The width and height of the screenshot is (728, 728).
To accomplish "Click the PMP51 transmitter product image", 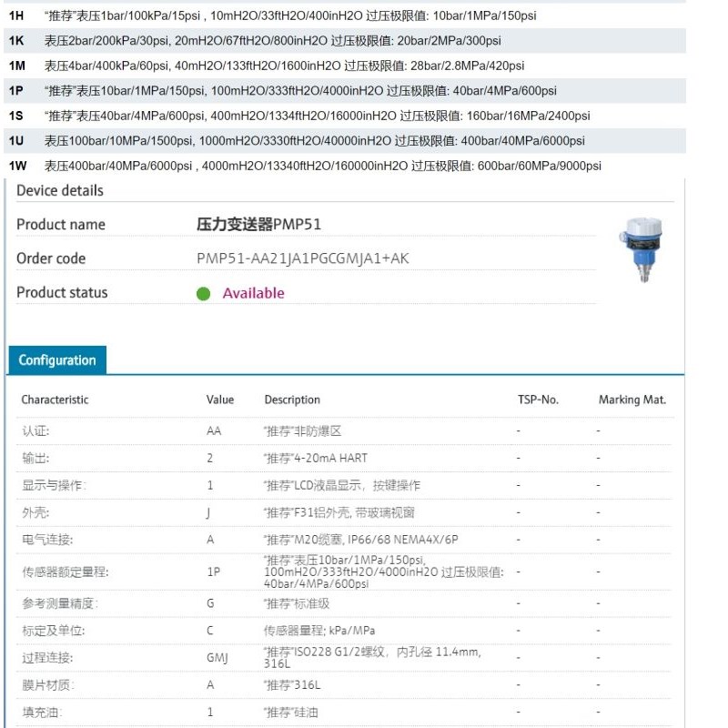I will coord(642,250).
